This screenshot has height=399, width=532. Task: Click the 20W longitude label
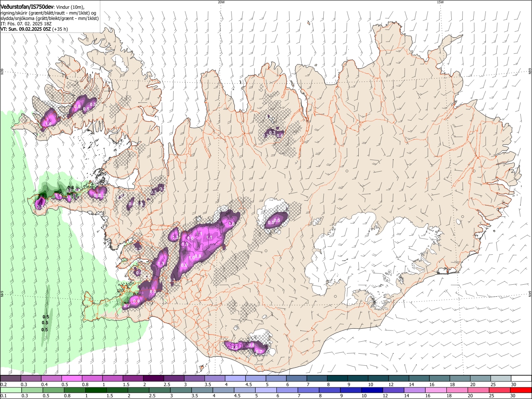pos(221,2)
